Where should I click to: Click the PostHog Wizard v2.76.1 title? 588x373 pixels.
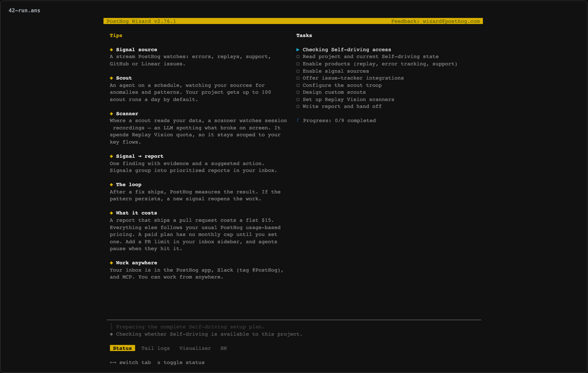pos(141,21)
